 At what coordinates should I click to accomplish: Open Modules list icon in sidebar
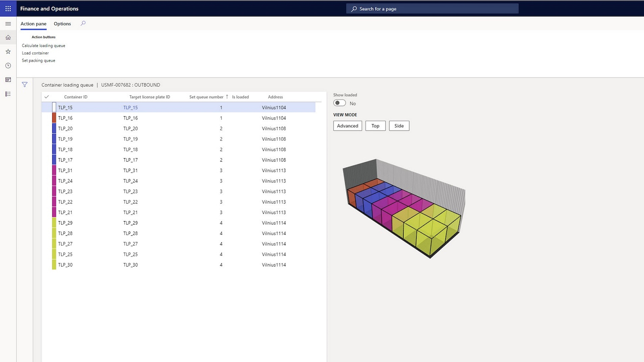(x=8, y=94)
